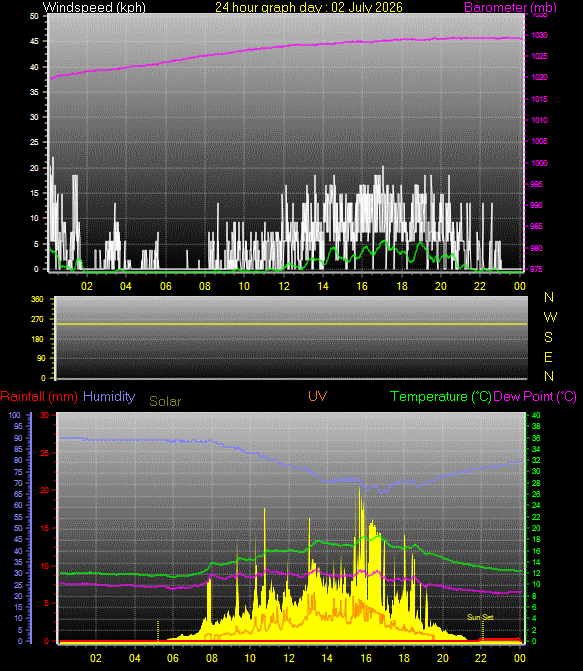This screenshot has width=583, height=671.
Task: Click red "30" on the rainfall axis
Action: (45, 415)
